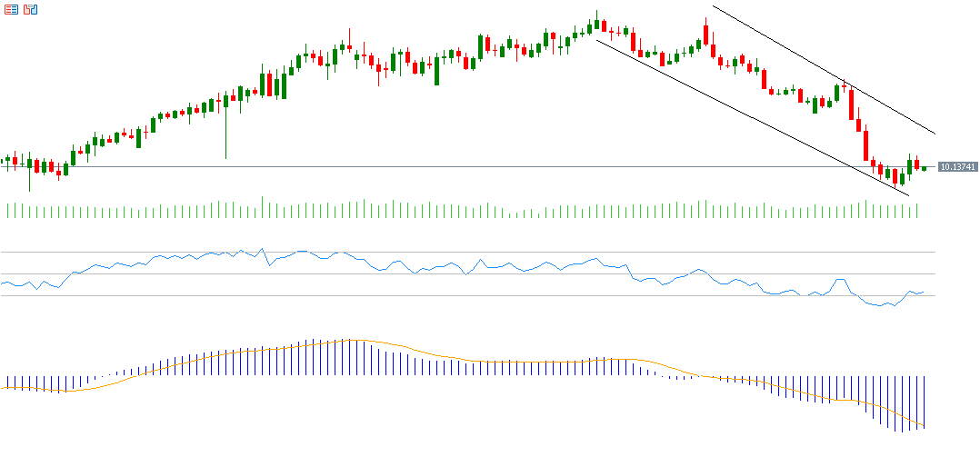Click the tallest green volume bar

[x=262, y=207]
